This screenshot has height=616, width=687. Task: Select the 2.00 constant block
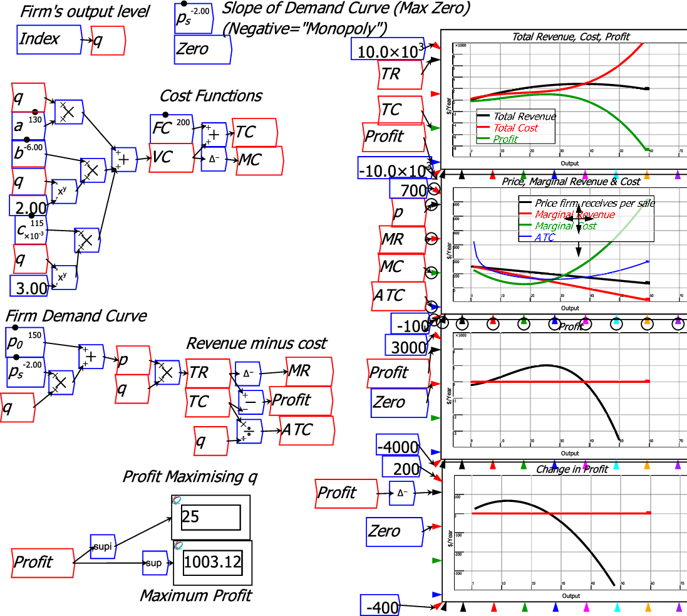[x=29, y=206]
